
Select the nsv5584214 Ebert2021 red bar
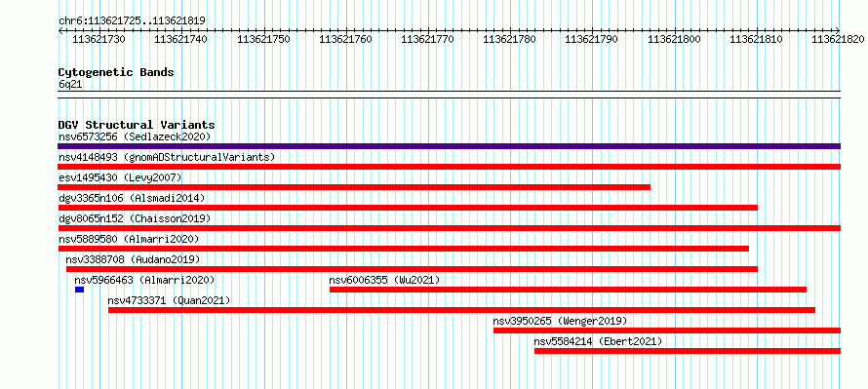pyautogui.click(x=688, y=351)
